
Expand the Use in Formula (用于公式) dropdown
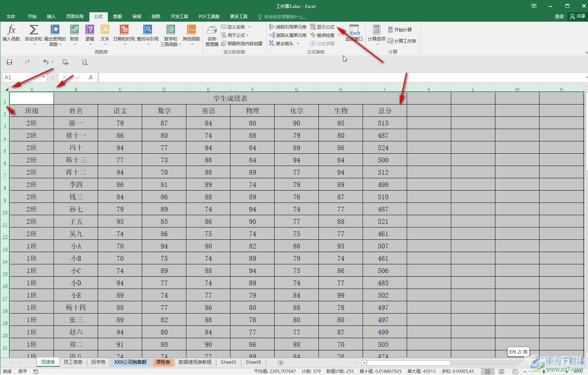click(x=247, y=35)
